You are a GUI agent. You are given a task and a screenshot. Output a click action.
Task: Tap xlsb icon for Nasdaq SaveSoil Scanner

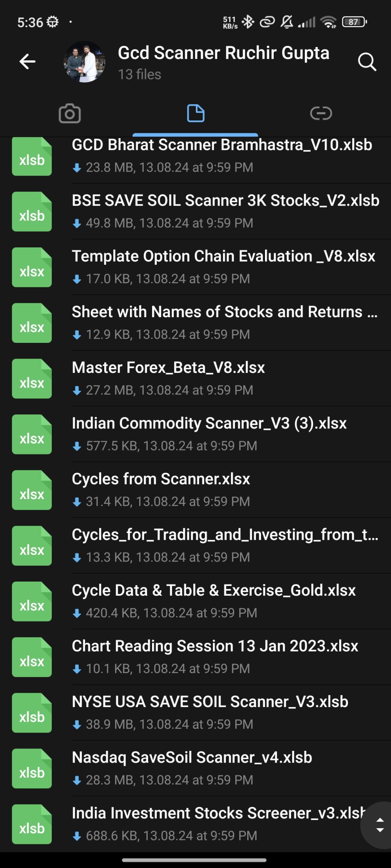click(x=32, y=769)
